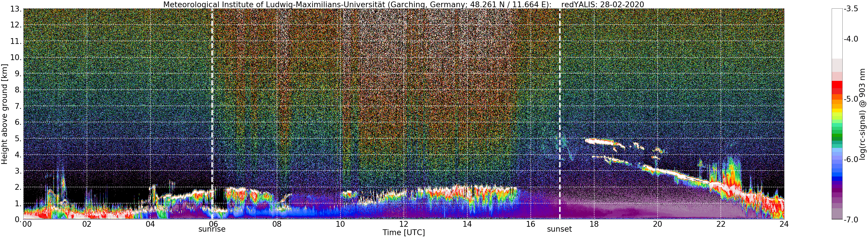Click the '24' time tick label

coord(784,224)
